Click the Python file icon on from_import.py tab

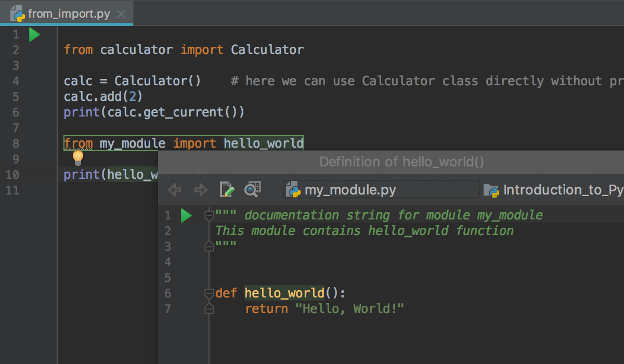pos(18,14)
